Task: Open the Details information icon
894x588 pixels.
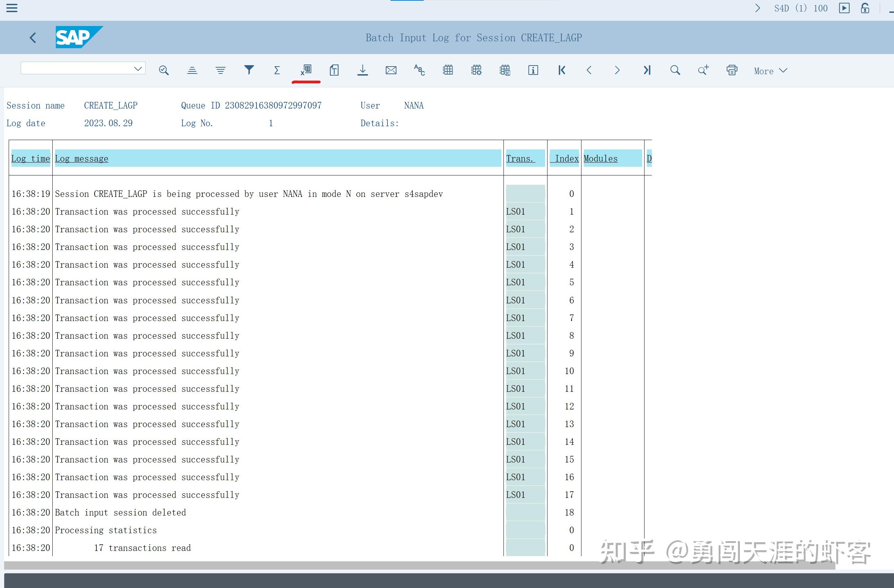Action: pos(533,70)
